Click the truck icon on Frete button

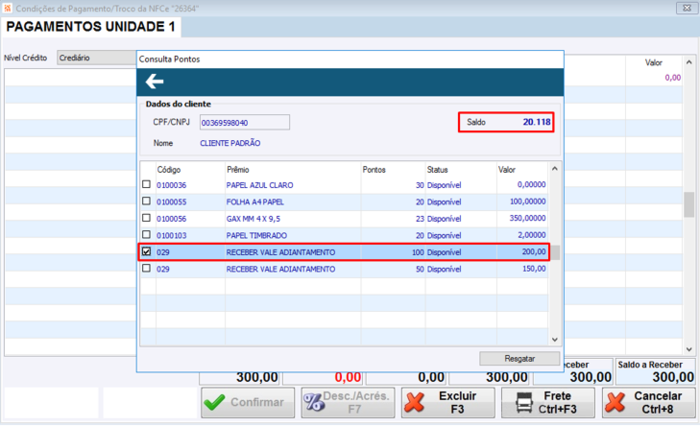point(524,402)
